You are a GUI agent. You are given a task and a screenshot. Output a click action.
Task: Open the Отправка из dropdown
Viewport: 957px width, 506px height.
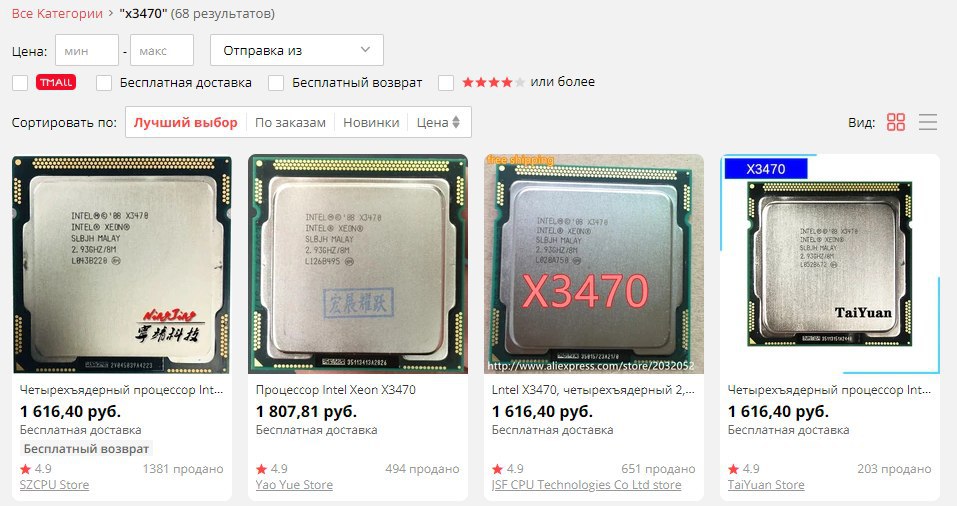(x=297, y=50)
